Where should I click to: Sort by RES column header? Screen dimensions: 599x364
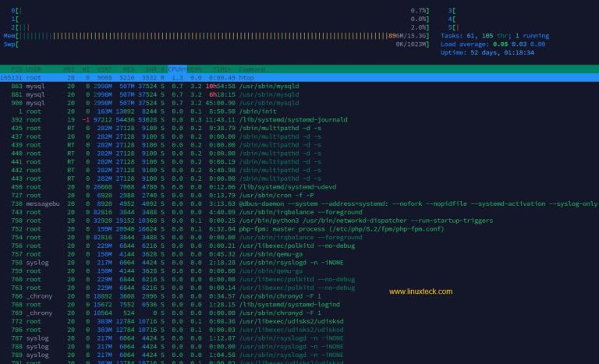click(129, 69)
